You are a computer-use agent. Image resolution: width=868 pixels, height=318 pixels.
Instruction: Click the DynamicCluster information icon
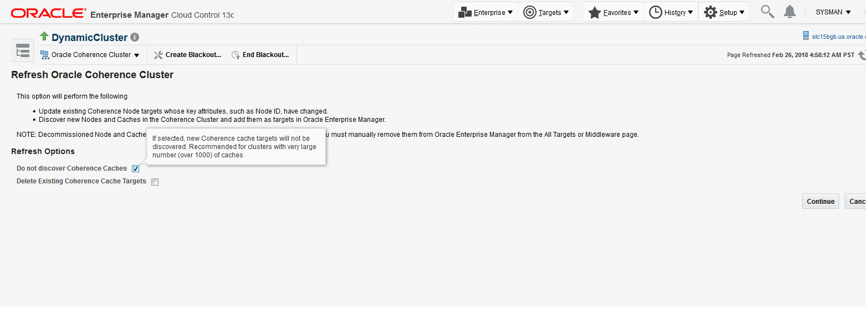click(135, 38)
